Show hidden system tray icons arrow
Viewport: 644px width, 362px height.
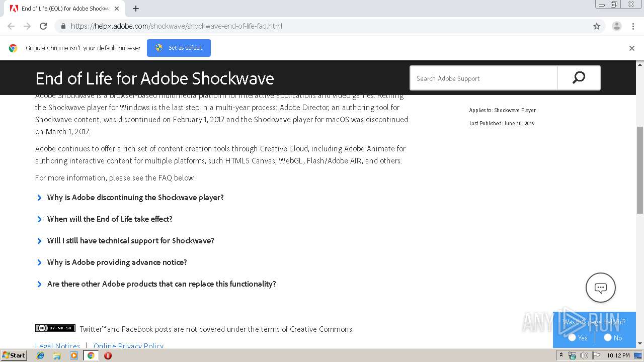pyautogui.click(x=561, y=355)
